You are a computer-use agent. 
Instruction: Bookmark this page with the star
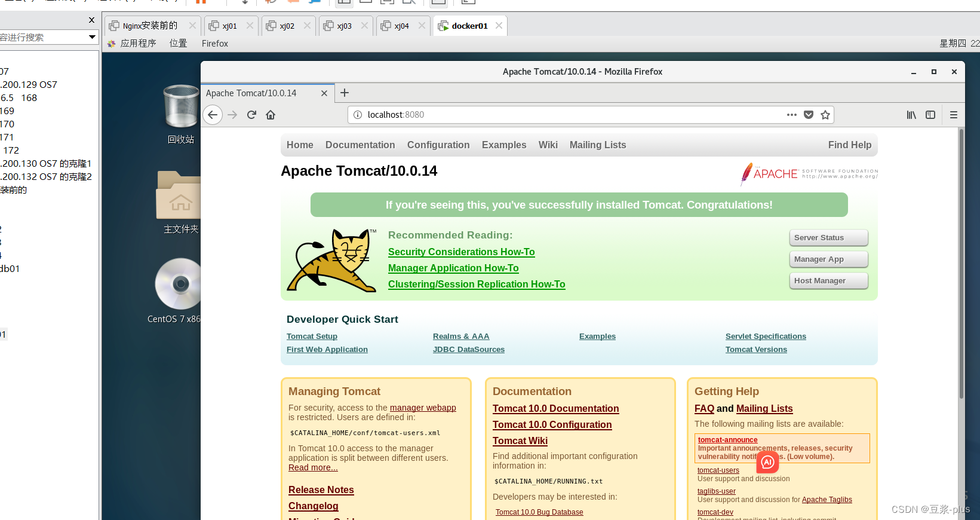825,115
